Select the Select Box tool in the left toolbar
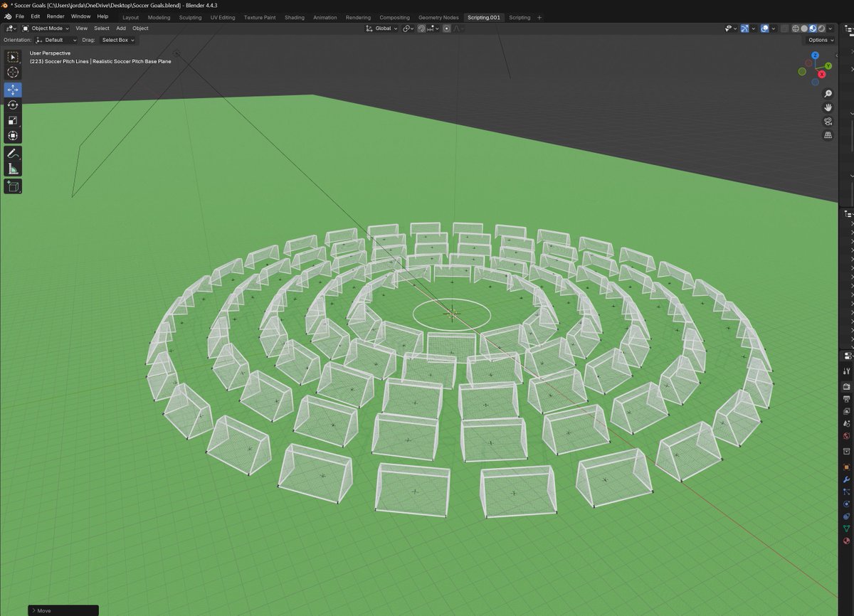 [x=13, y=57]
